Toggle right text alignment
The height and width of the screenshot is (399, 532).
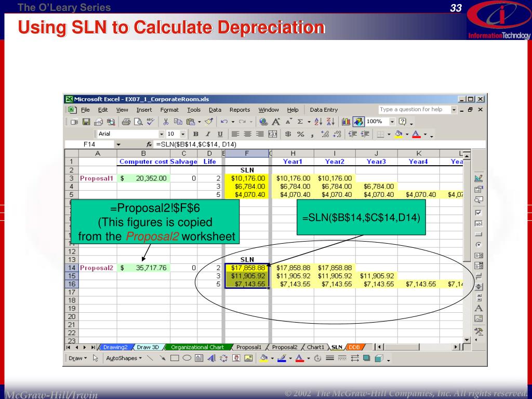(x=260, y=134)
